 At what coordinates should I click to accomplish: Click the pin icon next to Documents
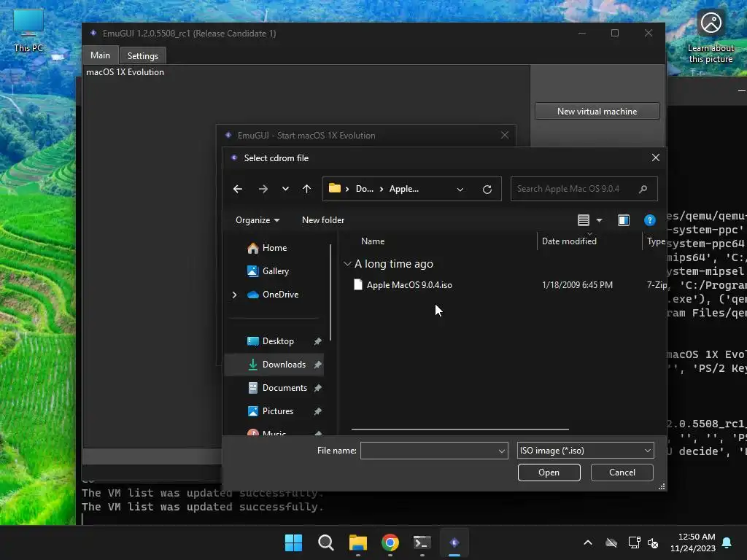coord(318,388)
